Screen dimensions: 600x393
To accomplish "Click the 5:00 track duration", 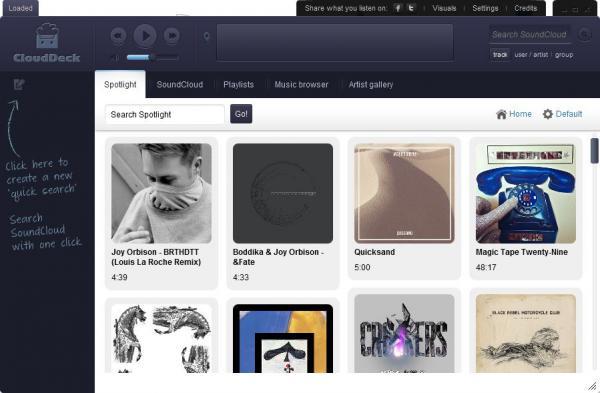I will tap(362, 267).
